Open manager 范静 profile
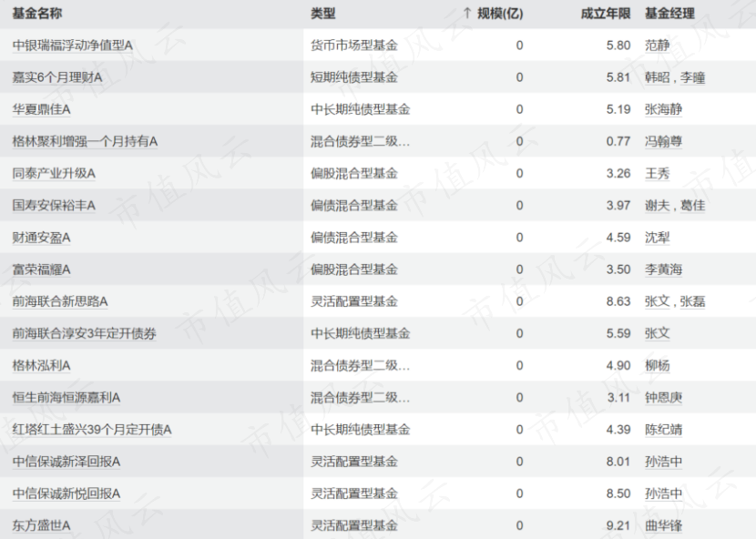This screenshot has height=539, width=756. 657,46
